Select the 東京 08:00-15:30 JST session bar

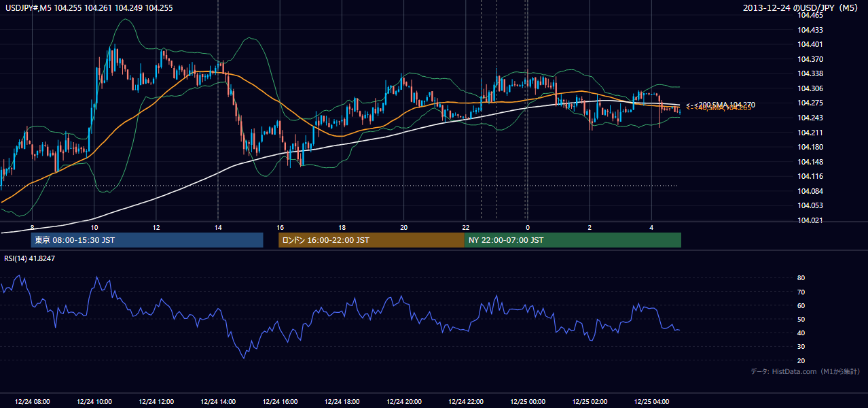pyautogui.click(x=147, y=240)
